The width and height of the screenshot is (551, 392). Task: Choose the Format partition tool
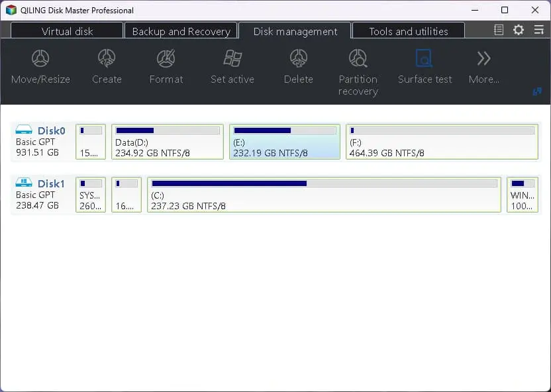pos(166,67)
